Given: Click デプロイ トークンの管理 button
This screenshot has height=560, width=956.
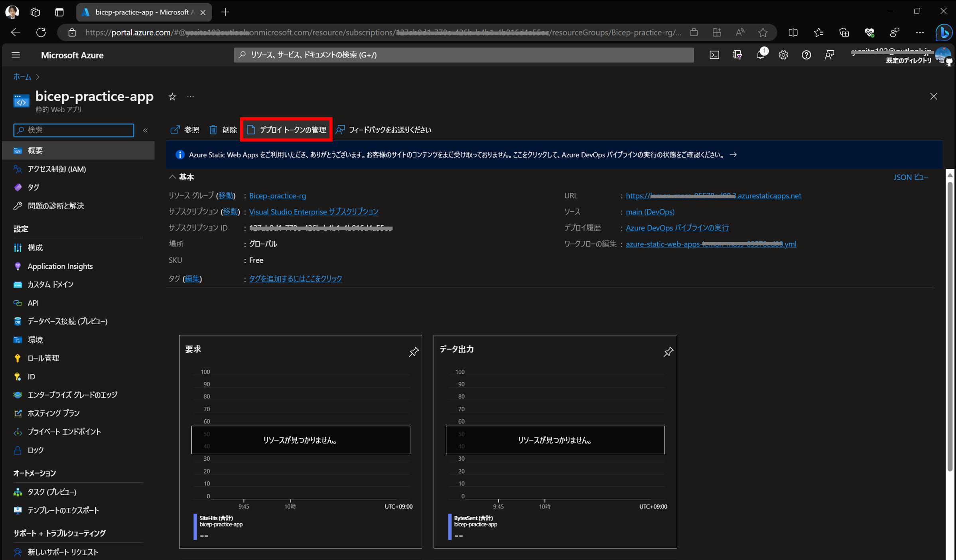Looking at the screenshot, I should (x=286, y=130).
